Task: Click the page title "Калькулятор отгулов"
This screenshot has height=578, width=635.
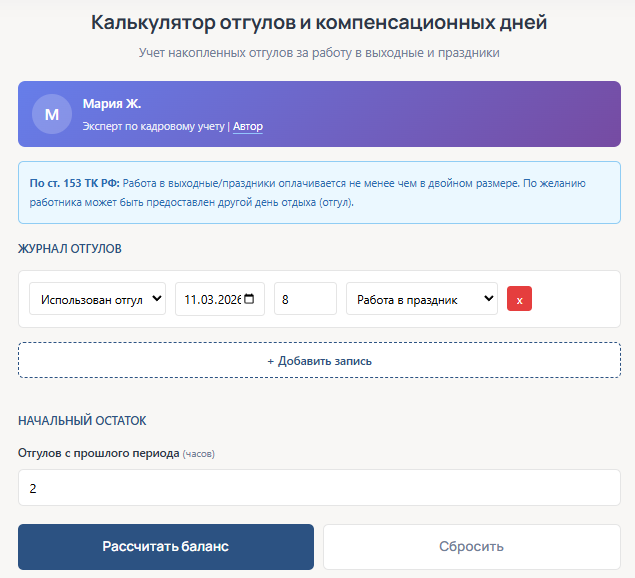Action: (x=319, y=22)
